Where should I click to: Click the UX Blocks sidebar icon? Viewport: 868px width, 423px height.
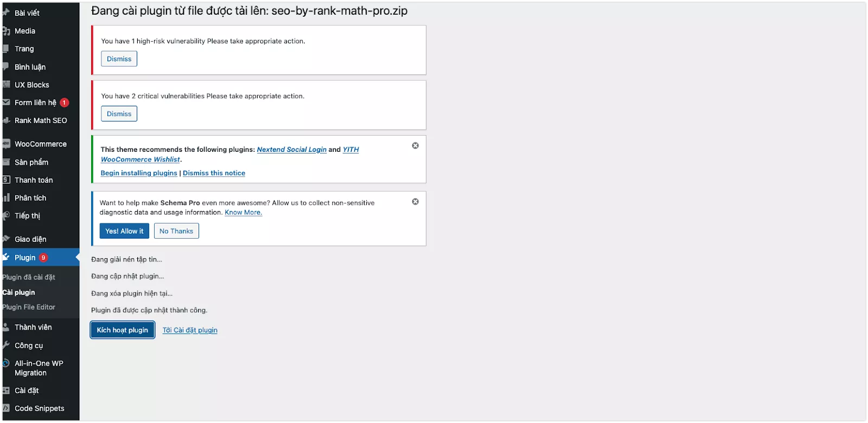click(x=6, y=85)
